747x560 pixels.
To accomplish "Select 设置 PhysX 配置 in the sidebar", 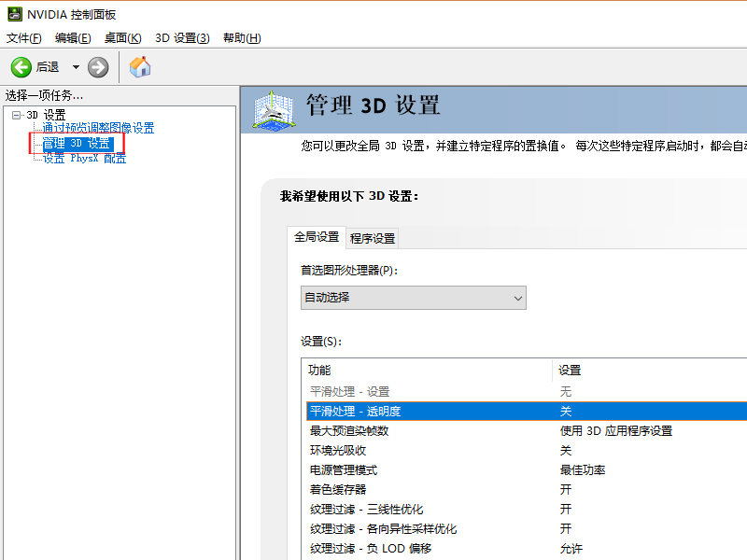I will click(84, 158).
